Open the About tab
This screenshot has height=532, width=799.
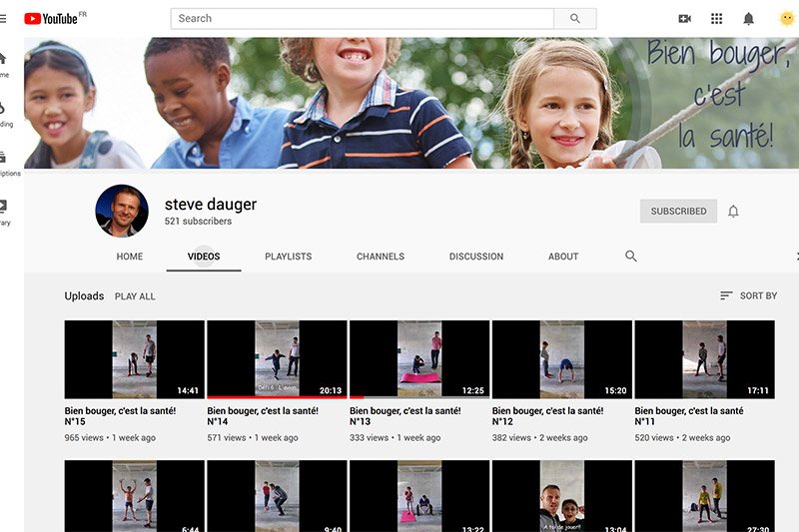tap(563, 257)
